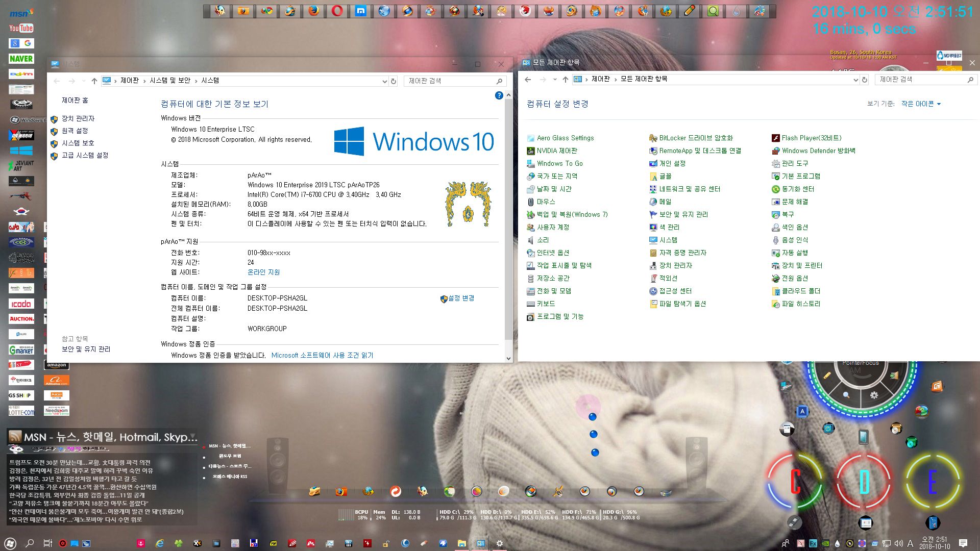Expand address bar history in 시스템 window

[385, 81]
